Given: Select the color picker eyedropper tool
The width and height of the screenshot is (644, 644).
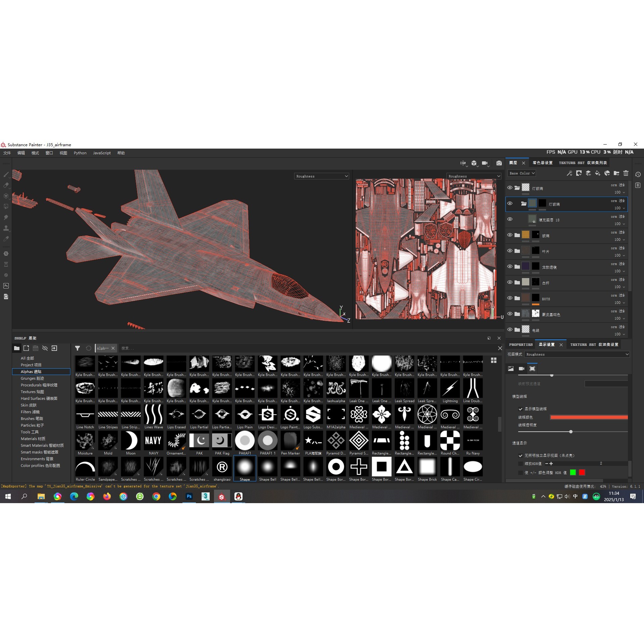Looking at the screenshot, I should pyautogui.click(x=6, y=239).
